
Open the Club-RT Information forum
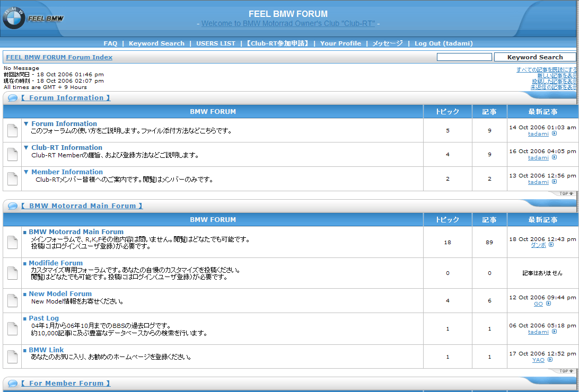click(66, 147)
